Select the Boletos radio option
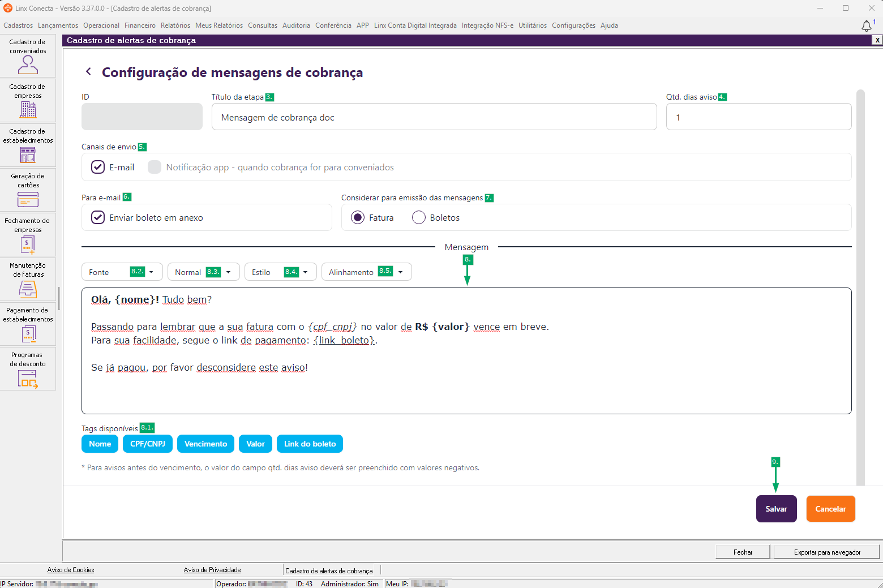The width and height of the screenshot is (883, 588). (x=419, y=217)
